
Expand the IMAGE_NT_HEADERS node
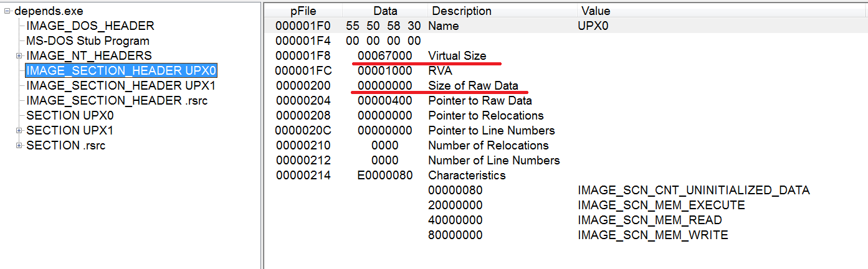tap(19, 56)
